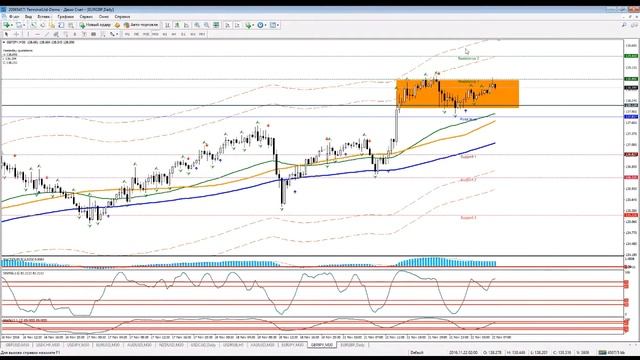Expand the Templates dropdown arrow

(x=278, y=25)
